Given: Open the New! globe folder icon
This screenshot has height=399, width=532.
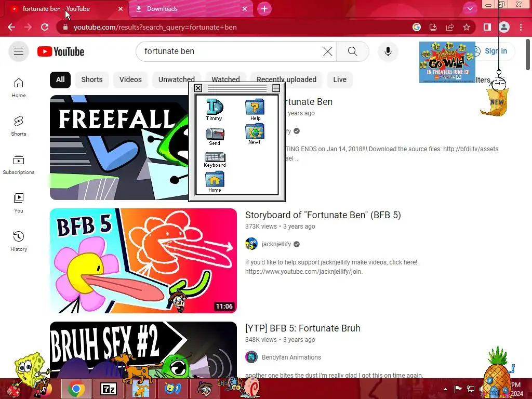Looking at the screenshot, I should [x=255, y=135].
